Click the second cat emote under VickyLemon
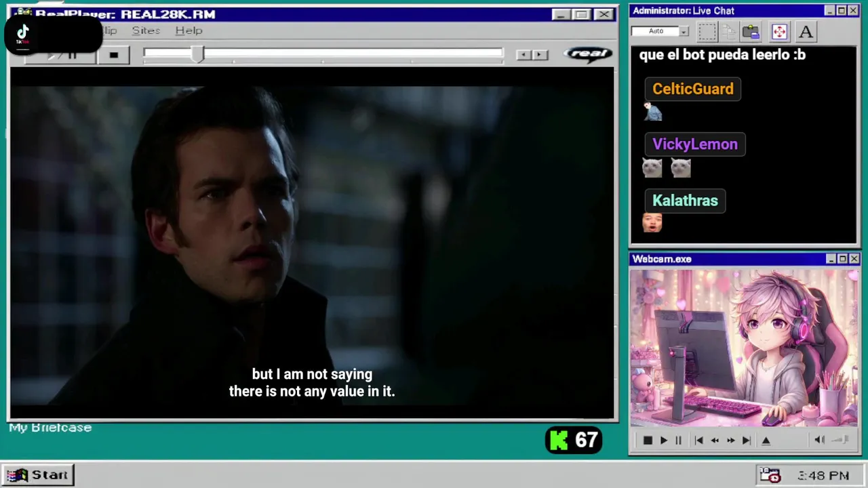Screen dimensions: 868x488 (x=681, y=167)
